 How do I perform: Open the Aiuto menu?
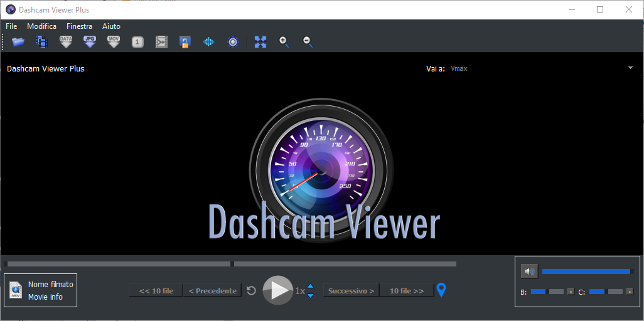(111, 26)
